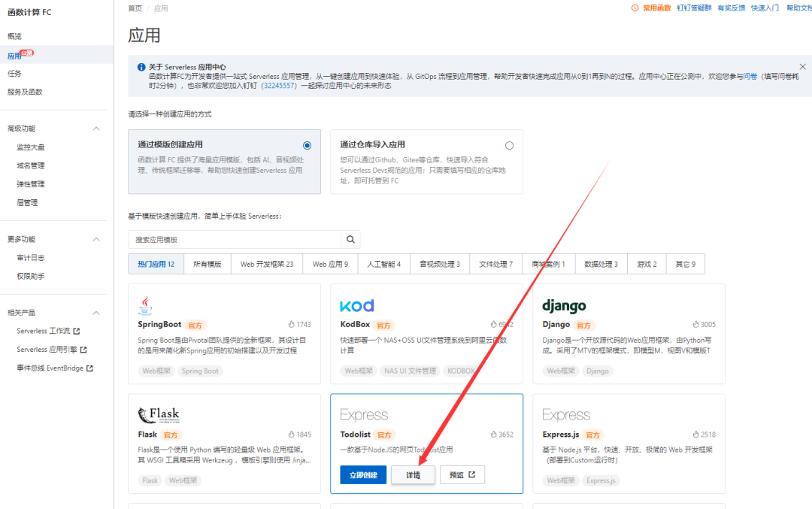Click the search magnifier icon
The height and width of the screenshot is (509, 812).
pos(350,239)
